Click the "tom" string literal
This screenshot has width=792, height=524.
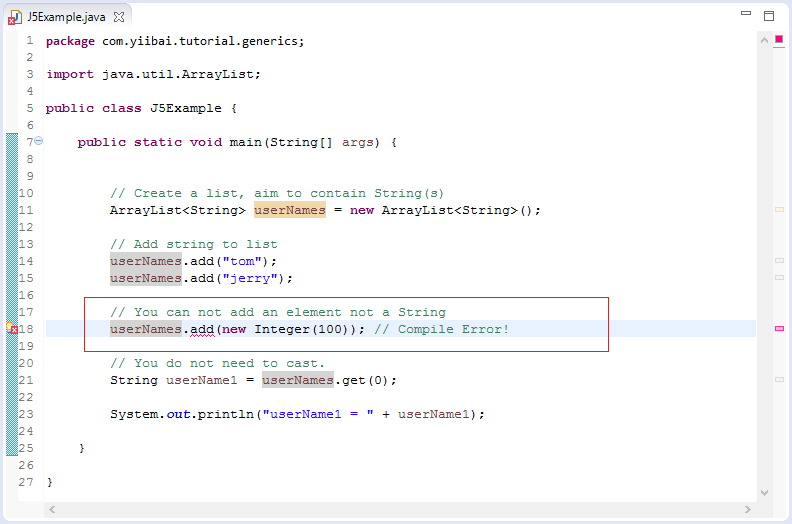pos(242,261)
